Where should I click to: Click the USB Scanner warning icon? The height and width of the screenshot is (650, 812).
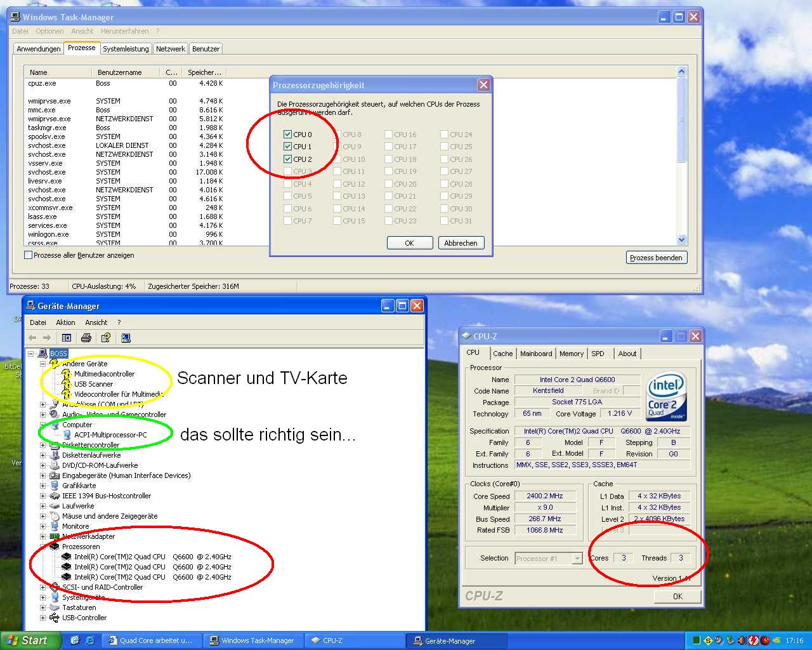tap(67, 384)
